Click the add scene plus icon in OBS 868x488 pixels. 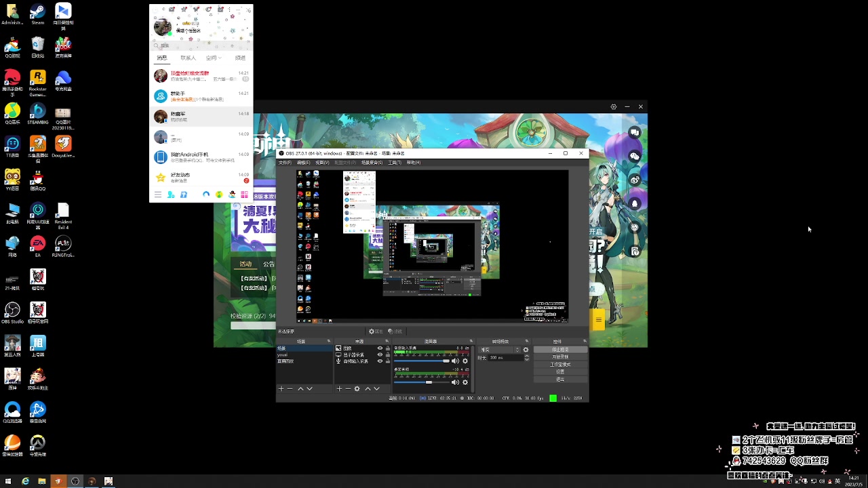point(281,388)
